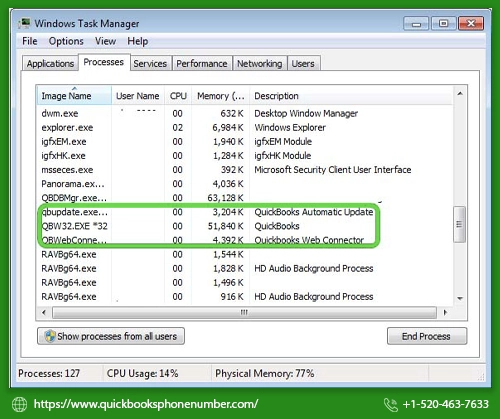Image resolution: width=500 pixels, height=419 pixels.
Task: Select RAVBg64.exe using 1,496 K memory
Action: pos(244,282)
